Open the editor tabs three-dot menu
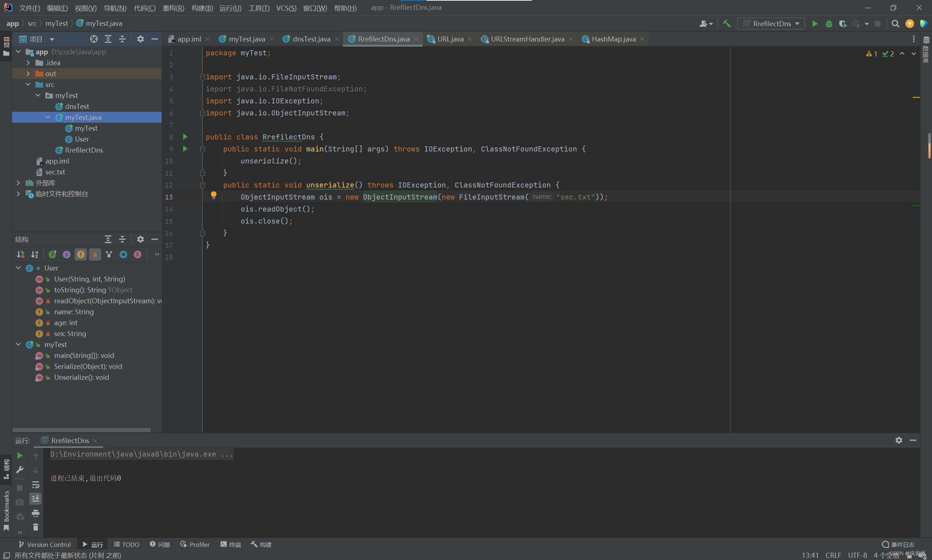The height and width of the screenshot is (560, 932). (x=913, y=39)
